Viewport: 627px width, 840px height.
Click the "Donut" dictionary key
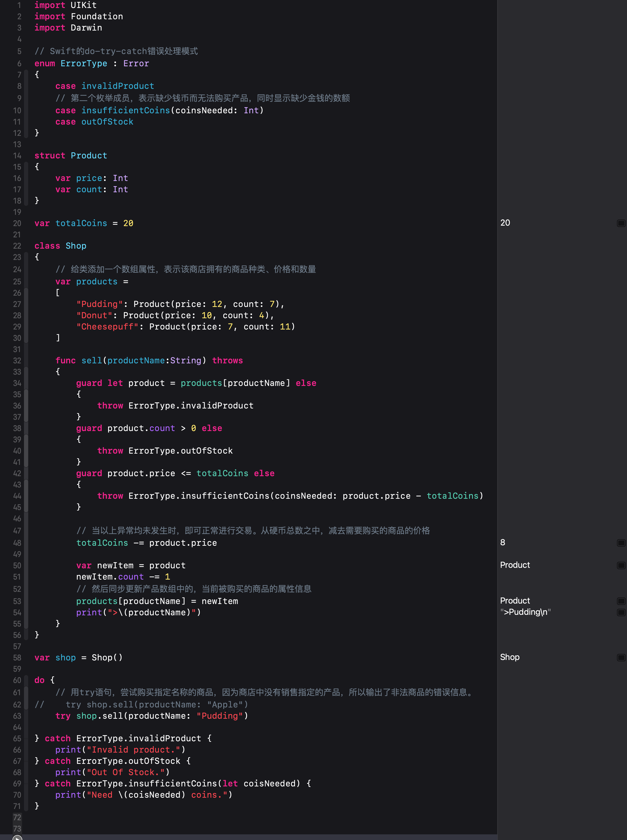pos(94,315)
